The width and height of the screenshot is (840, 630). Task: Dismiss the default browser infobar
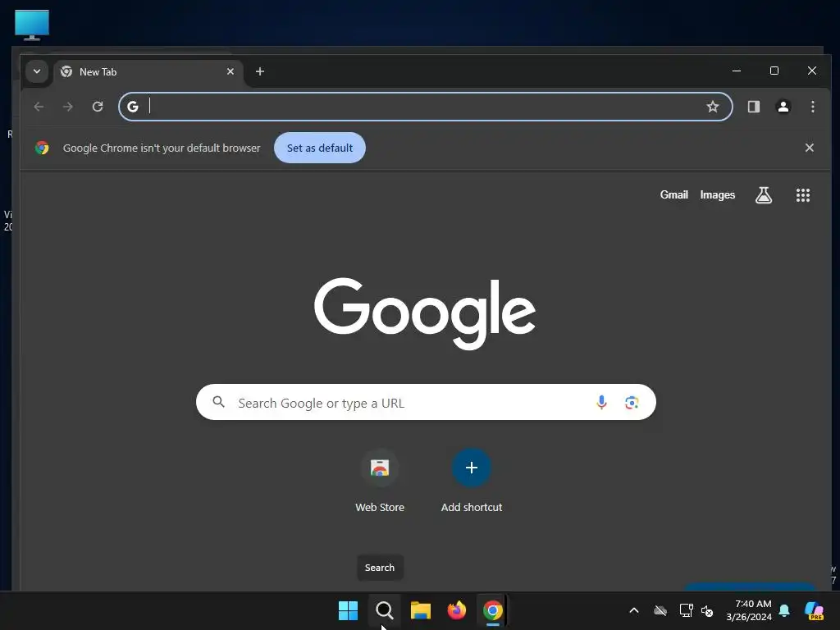point(810,148)
